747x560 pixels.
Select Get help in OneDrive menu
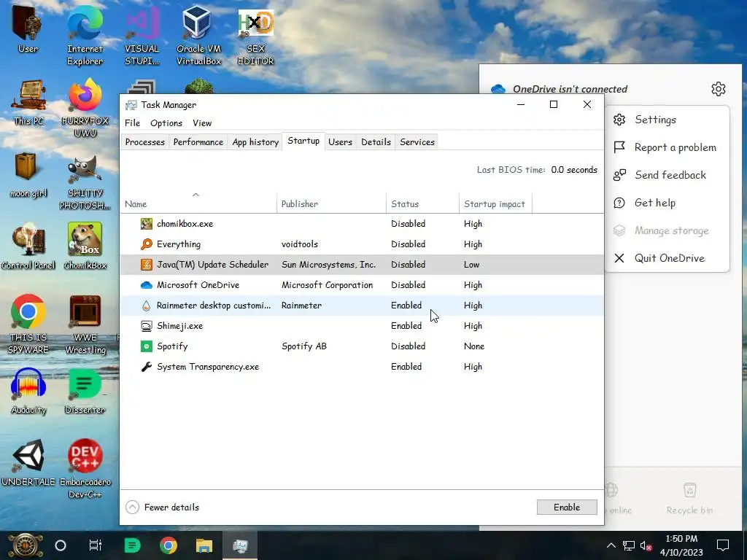(667, 203)
